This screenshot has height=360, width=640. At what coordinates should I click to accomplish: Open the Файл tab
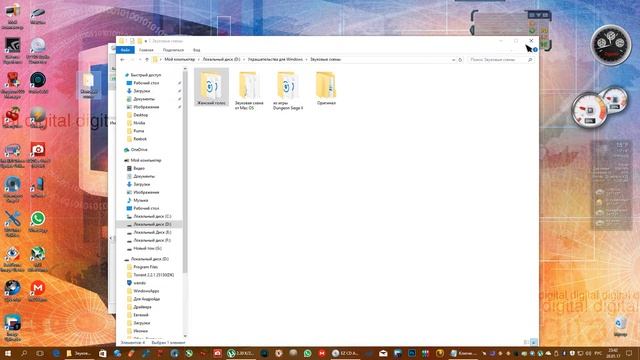(x=125, y=50)
